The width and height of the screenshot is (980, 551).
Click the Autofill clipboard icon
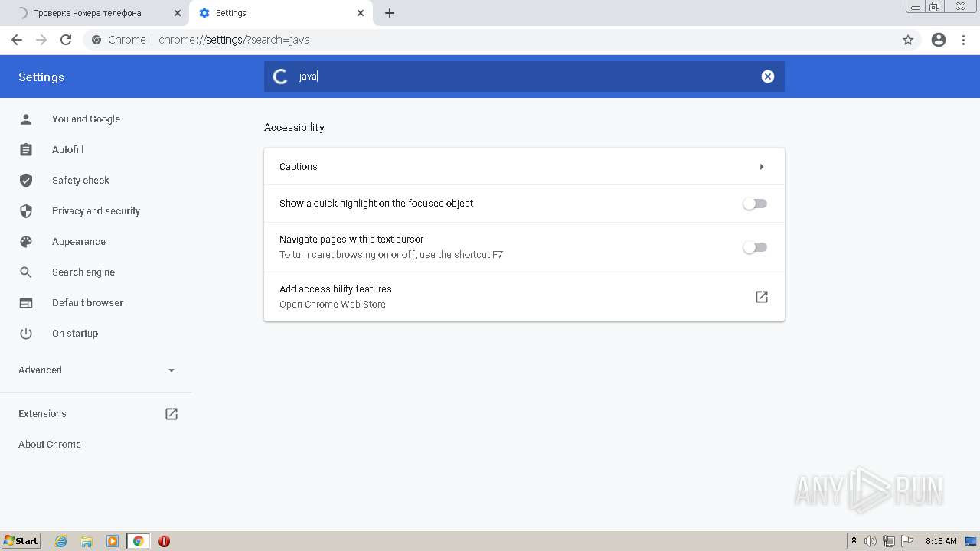pyautogui.click(x=26, y=150)
